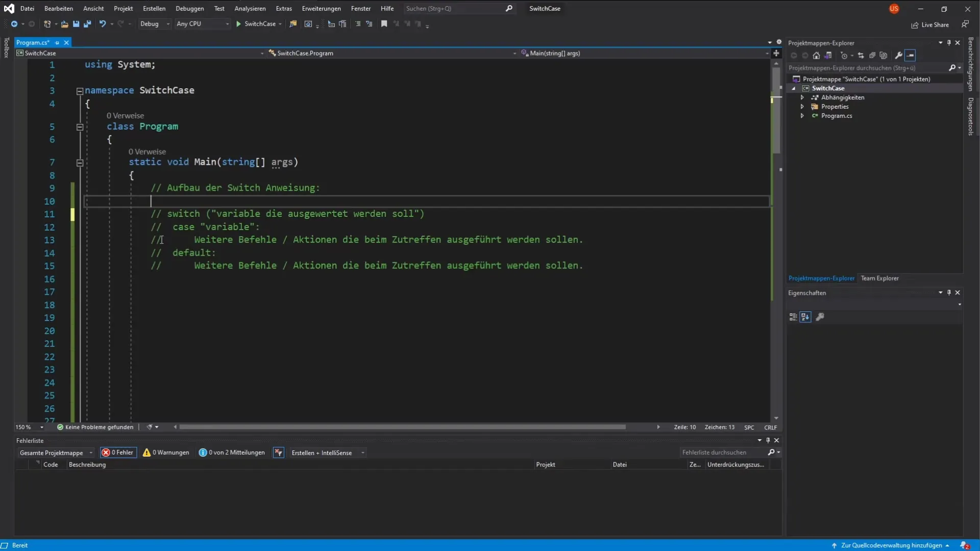Screen dimensions: 980x551
Task: Click Keine Probleme gefunden status indicator
Action: 95,427
